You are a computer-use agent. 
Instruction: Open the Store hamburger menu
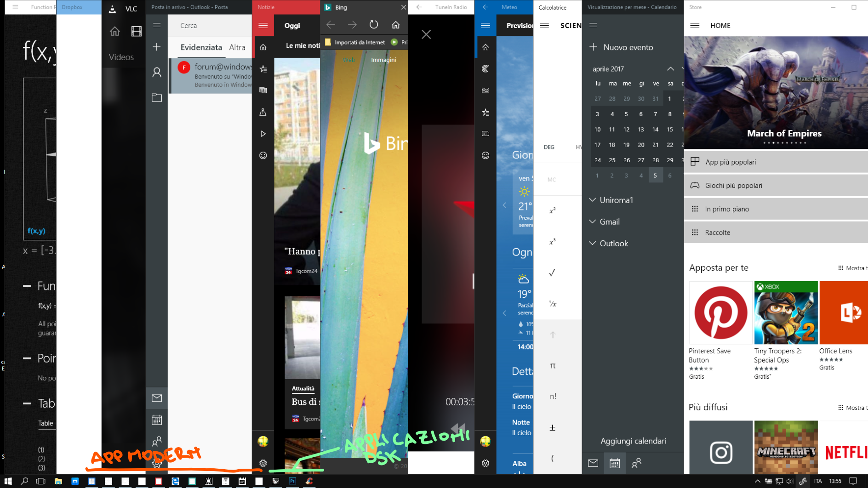click(x=695, y=25)
